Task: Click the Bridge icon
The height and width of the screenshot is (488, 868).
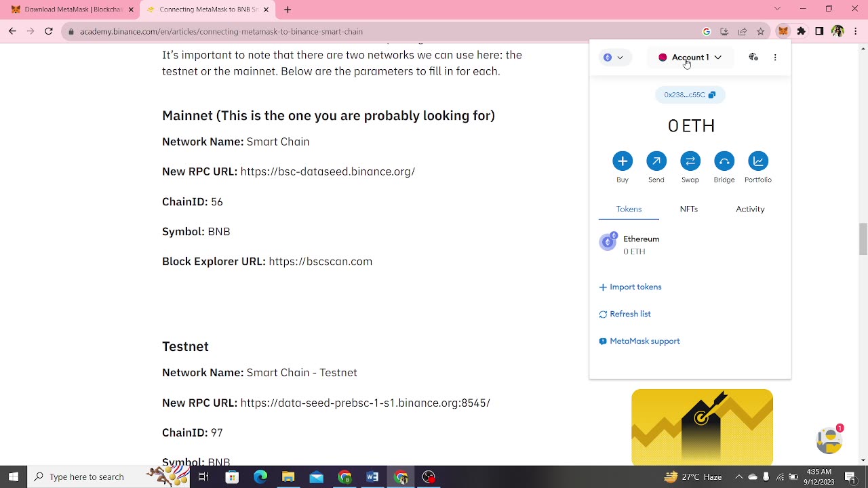Action: pos(724,161)
